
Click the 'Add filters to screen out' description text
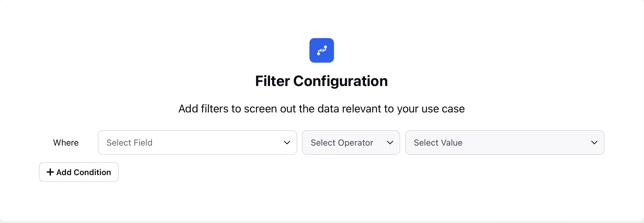321,109
